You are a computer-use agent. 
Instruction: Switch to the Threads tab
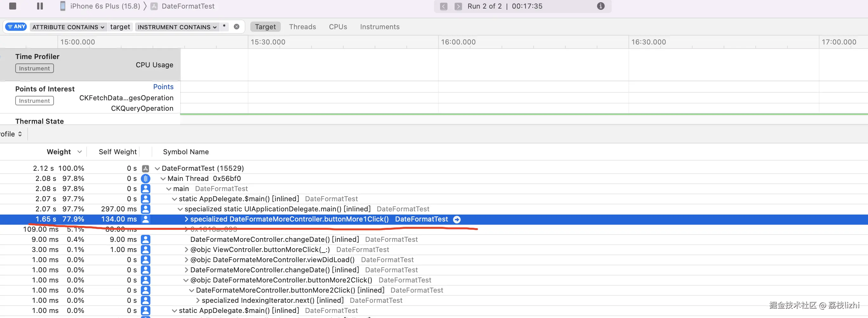tap(302, 27)
